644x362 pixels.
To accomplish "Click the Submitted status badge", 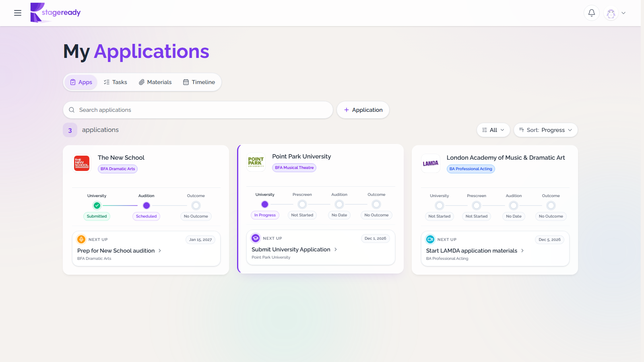I will pos(97,216).
